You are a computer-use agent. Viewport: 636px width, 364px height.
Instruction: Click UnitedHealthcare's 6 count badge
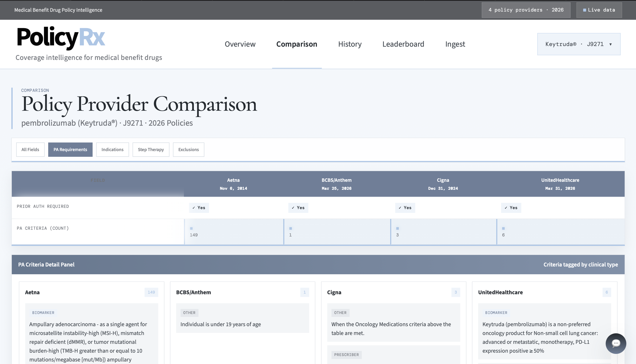pos(607,292)
